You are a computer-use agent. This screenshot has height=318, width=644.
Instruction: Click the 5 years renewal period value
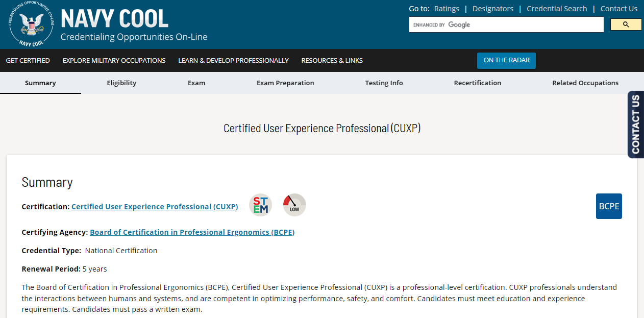coord(94,269)
